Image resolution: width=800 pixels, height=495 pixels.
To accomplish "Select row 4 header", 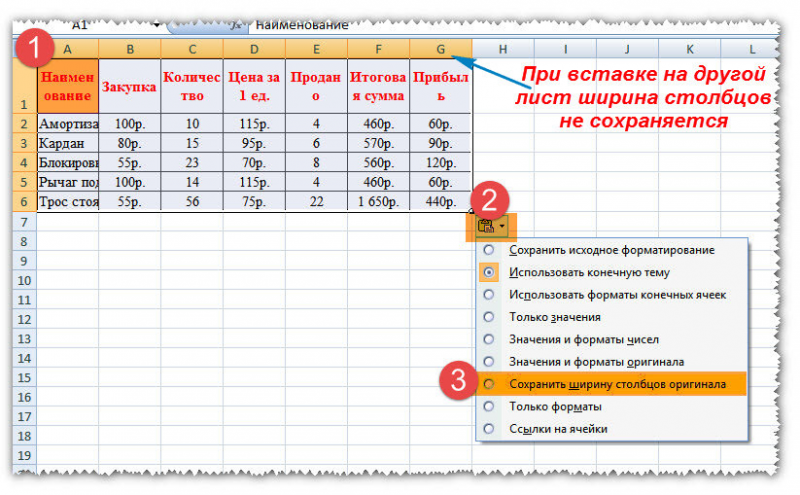I will click(x=24, y=163).
